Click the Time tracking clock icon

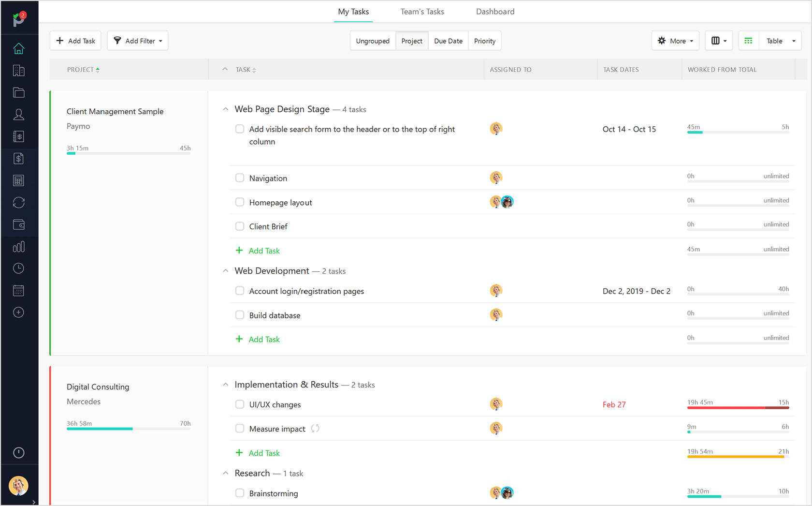tap(18, 268)
